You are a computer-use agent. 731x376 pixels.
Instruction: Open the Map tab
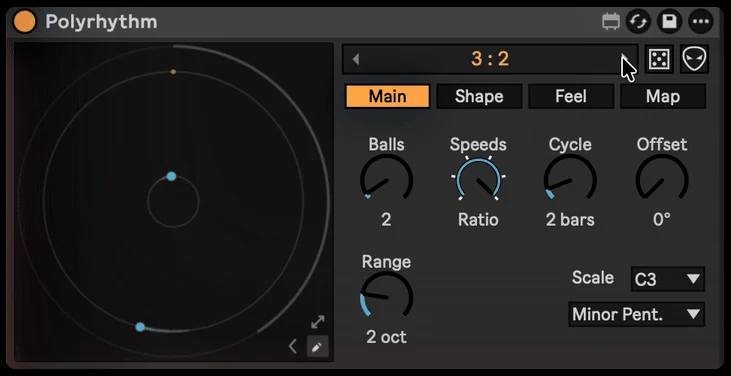(662, 96)
